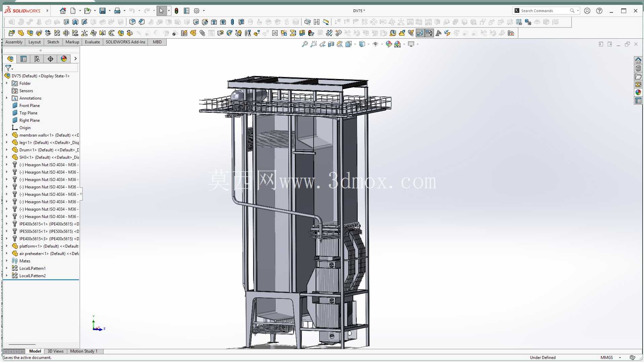
Task: Toggle the Hide/Show Items eye icon
Action: point(375,44)
